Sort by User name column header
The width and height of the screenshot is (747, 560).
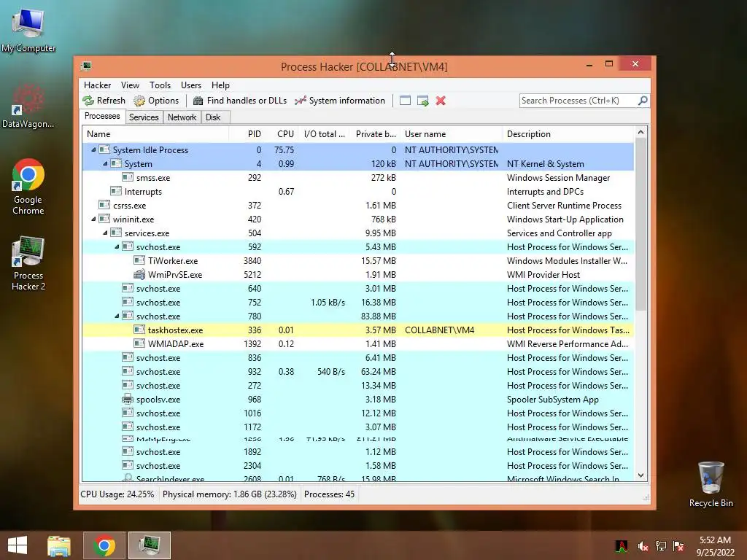point(451,134)
